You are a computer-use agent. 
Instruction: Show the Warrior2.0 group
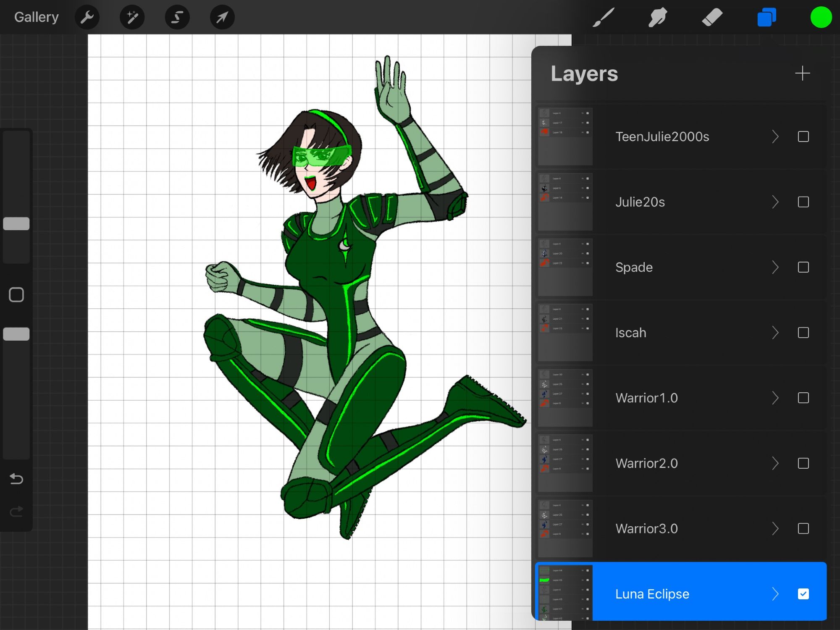click(x=803, y=463)
